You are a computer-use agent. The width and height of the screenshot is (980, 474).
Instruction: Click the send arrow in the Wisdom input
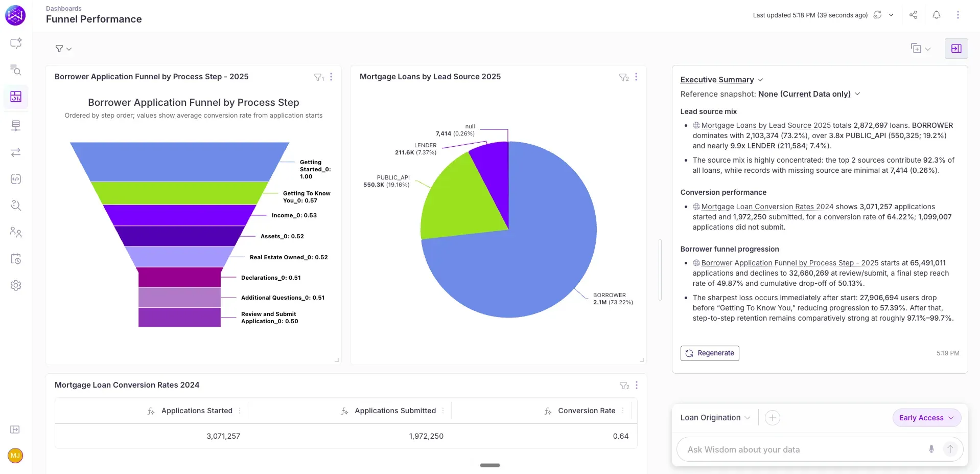pos(950,449)
